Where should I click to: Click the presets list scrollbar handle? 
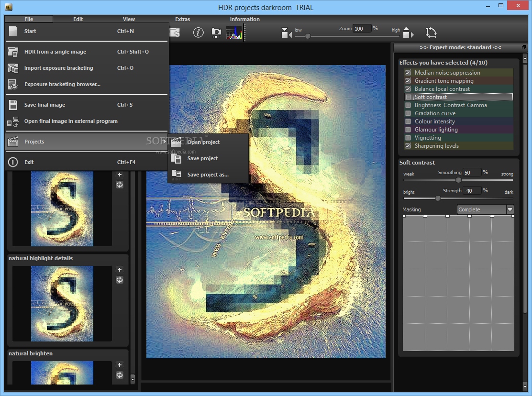(133, 379)
